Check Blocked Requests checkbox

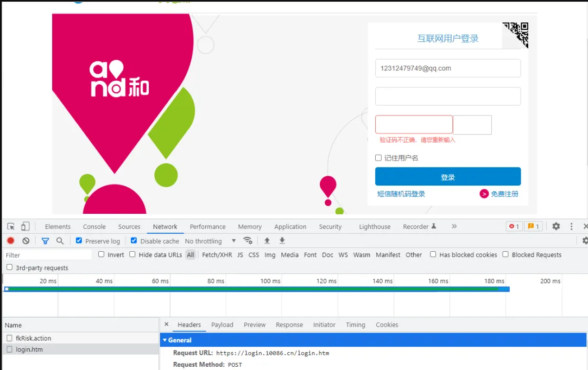pyautogui.click(x=505, y=254)
